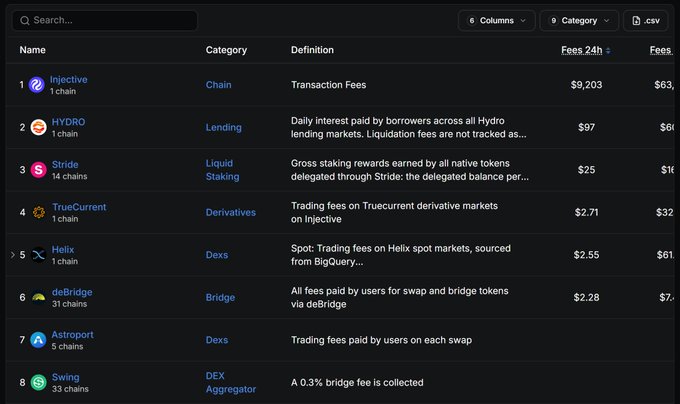Click 'Trading fees paid by users on each swap'
Image resolution: width=680 pixels, height=404 pixels.
[381, 340]
